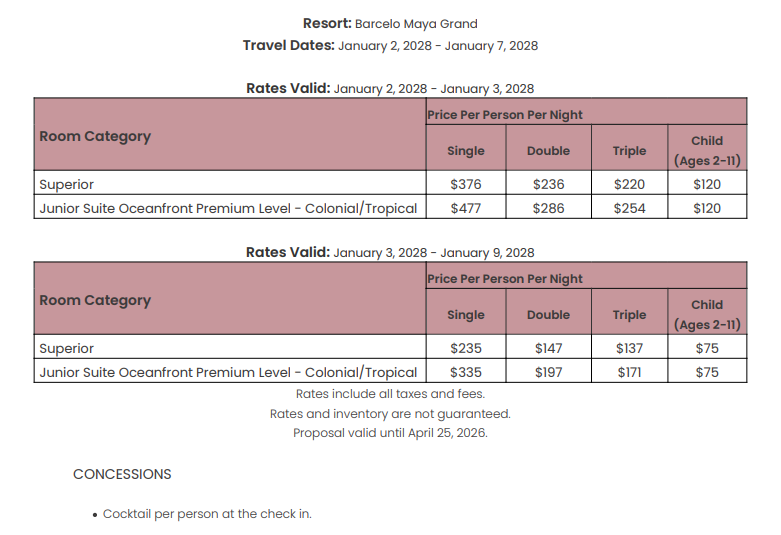This screenshot has height=535, width=781.
Task: Select the $235 single rate cell
Action: point(466,348)
